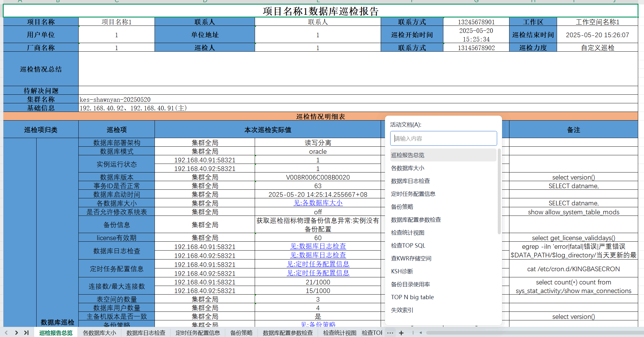Viewport: 644px width, 337px height.
Task: Pick TOP N big table list entry
Action: [x=412, y=297]
